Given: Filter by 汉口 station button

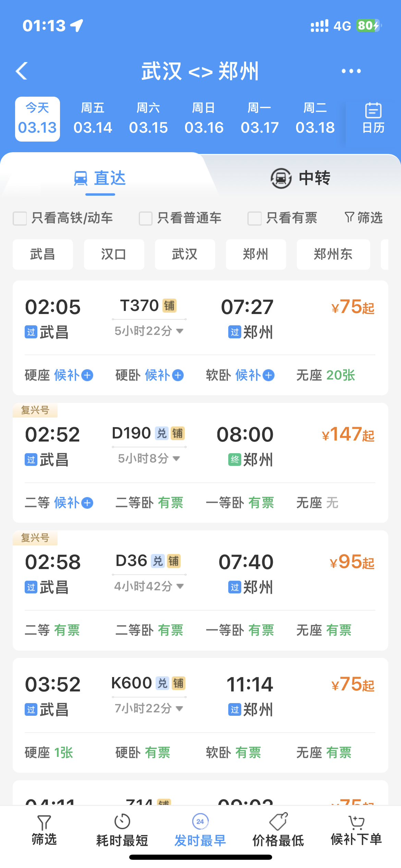Looking at the screenshot, I should (x=114, y=254).
